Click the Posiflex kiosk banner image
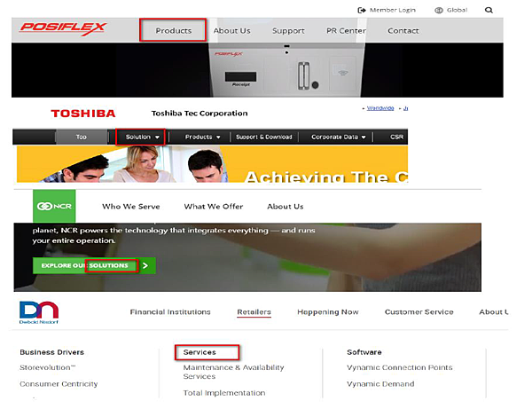This screenshot has width=532, height=409. [x=257, y=70]
